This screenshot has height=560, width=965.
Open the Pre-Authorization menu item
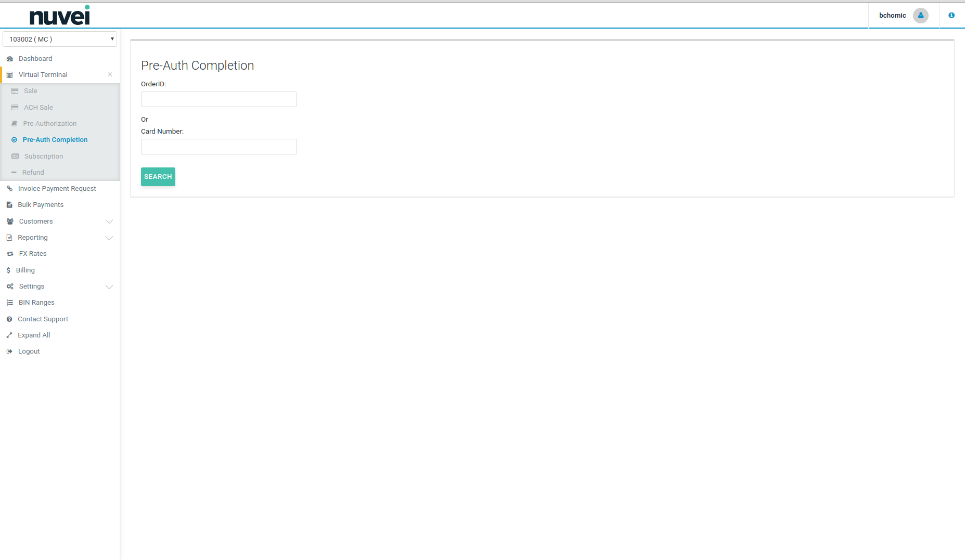[x=49, y=124]
